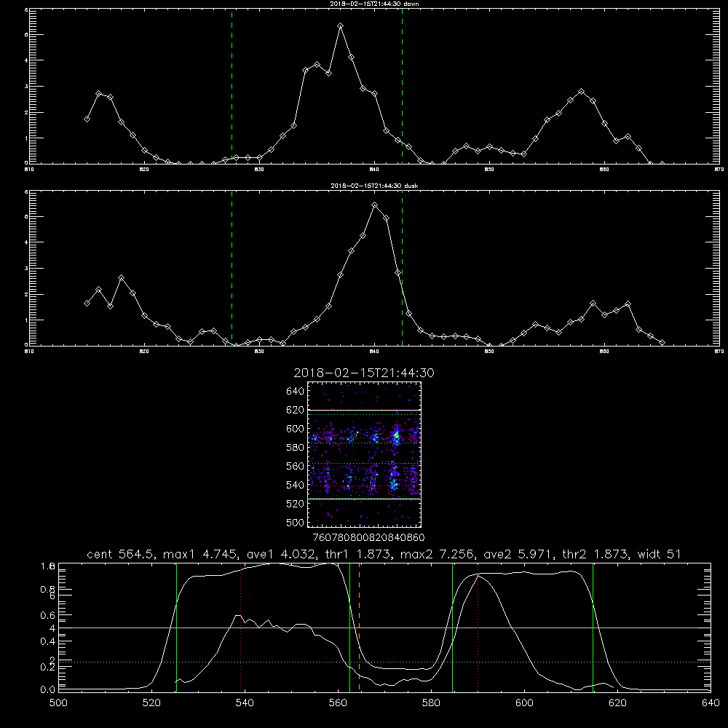Viewport: 728px width, 728px height.
Task: Click bottom plot x-axis label 640
Action: point(711,703)
